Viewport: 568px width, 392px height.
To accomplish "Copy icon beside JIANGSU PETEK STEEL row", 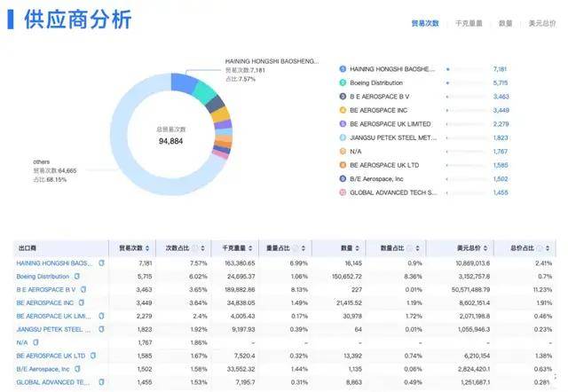I will pos(101,329).
